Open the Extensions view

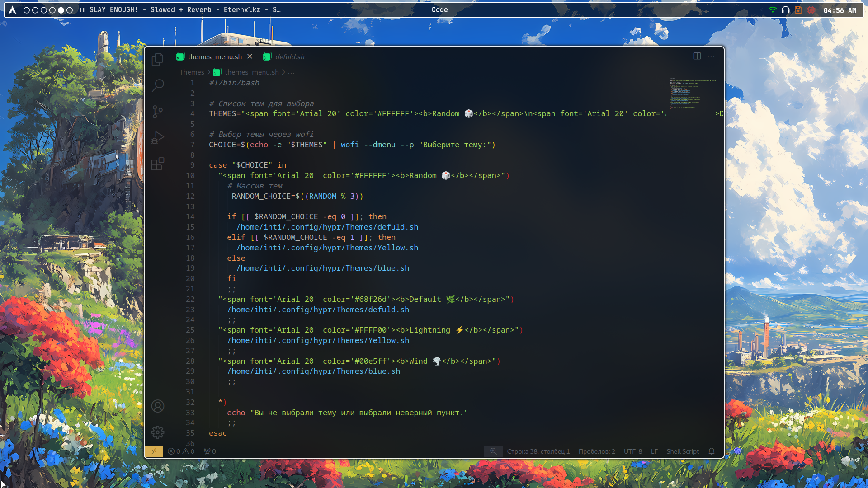pyautogui.click(x=157, y=164)
